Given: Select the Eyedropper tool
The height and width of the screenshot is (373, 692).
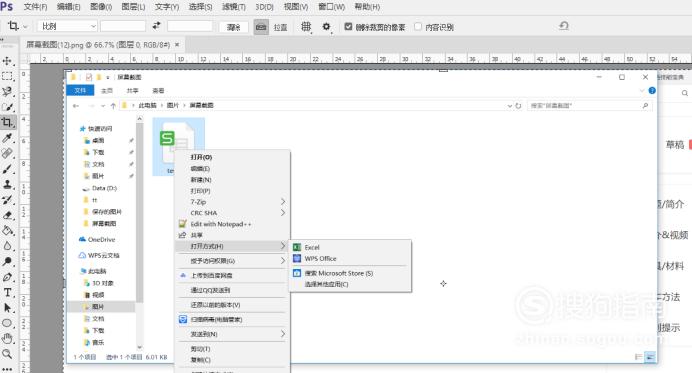Looking at the screenshot, I should tap(7, 138).
